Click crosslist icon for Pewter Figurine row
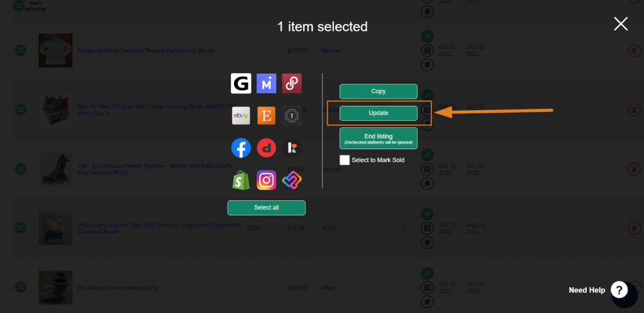The width and height of the screenshot is (644, 313). point(21,169)
